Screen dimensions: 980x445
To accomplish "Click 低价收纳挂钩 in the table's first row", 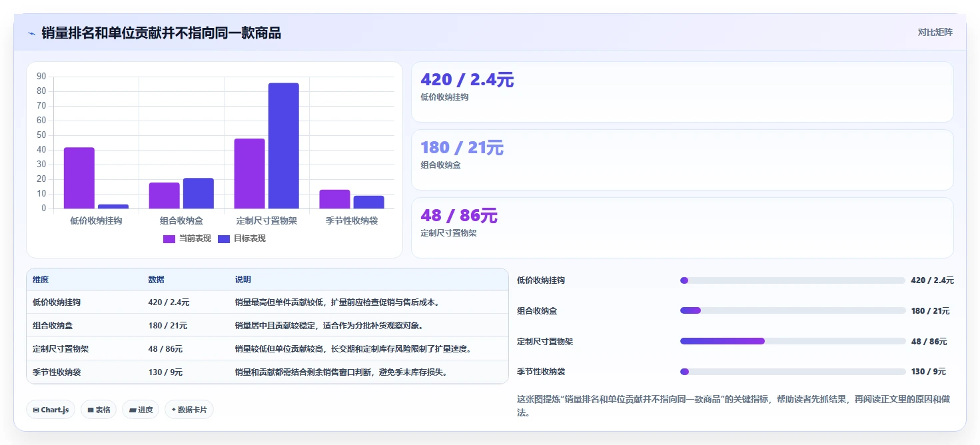I will [57, 302].
